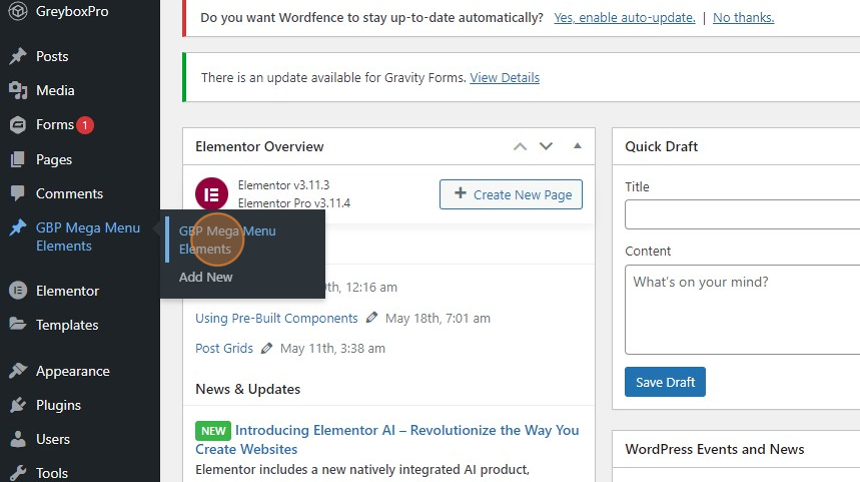Select Add New in flyout submenu
Image resolution: width=860 pixels, height=482 pixels.
pyautogui.click(x=206, y=277)
